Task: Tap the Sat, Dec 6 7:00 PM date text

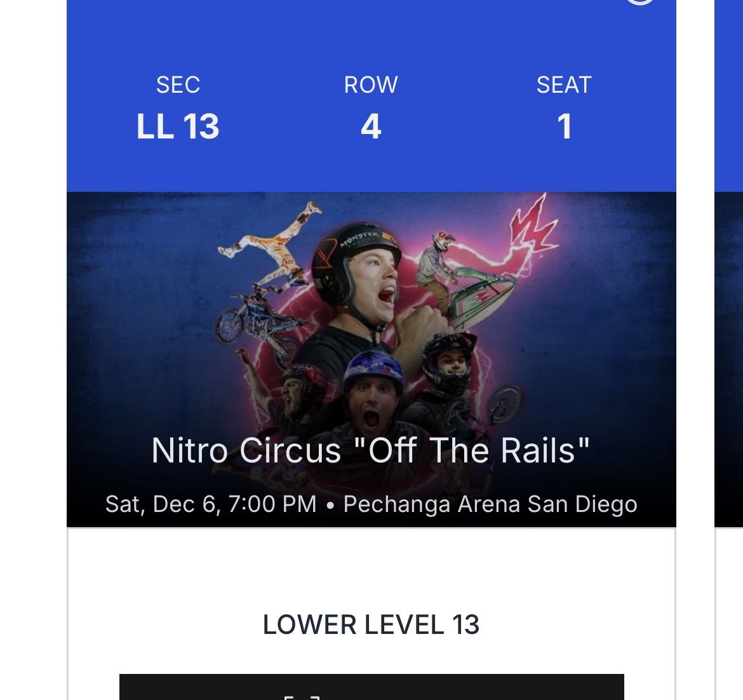Action: [211, 504]
